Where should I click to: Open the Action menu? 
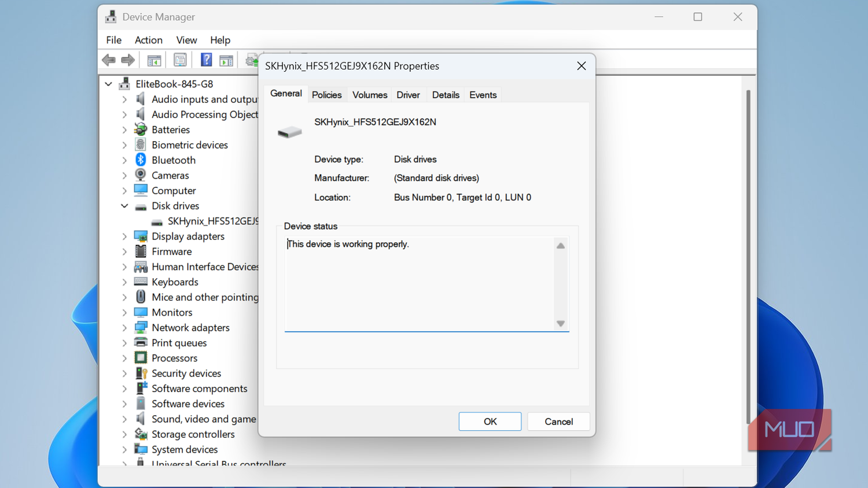coord(149,40)
